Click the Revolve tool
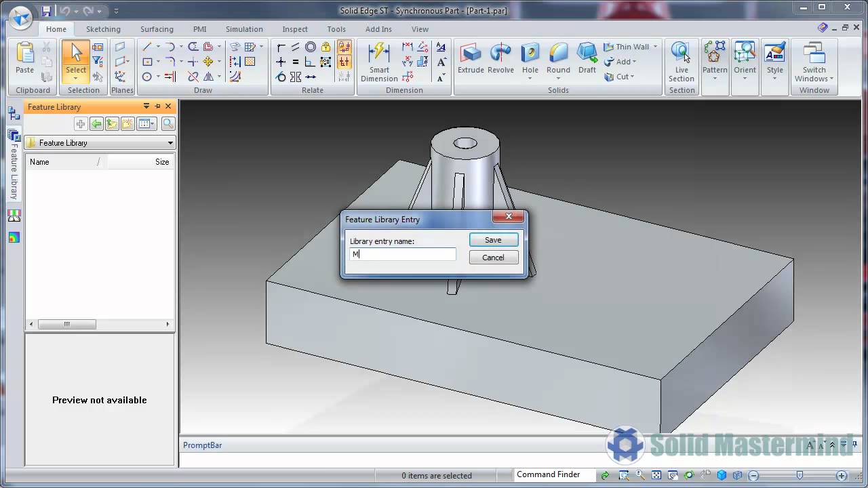868x488 pixels. [500, 59]
